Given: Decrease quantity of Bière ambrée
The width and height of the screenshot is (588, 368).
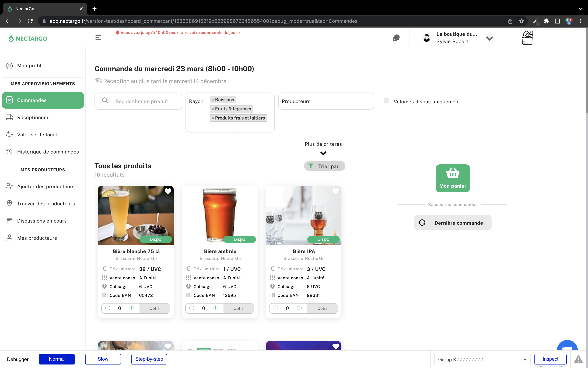Looking at the screenshot, I should pyautogui.click(x=192, y=308).
